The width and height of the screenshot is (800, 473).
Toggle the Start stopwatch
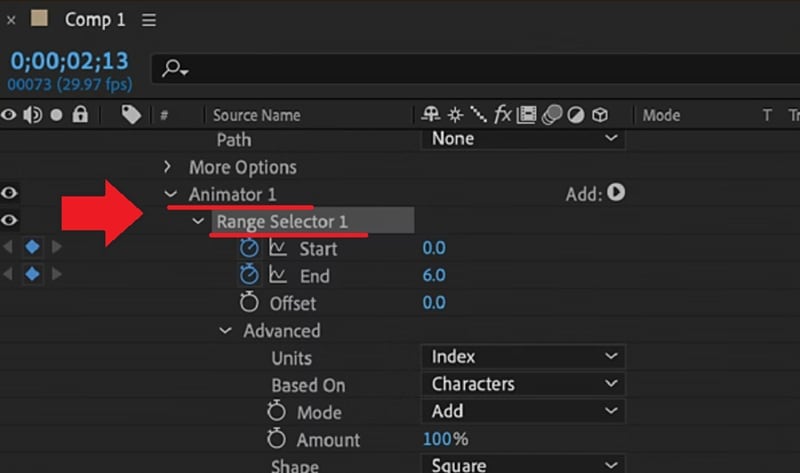(x=249, y=247)
